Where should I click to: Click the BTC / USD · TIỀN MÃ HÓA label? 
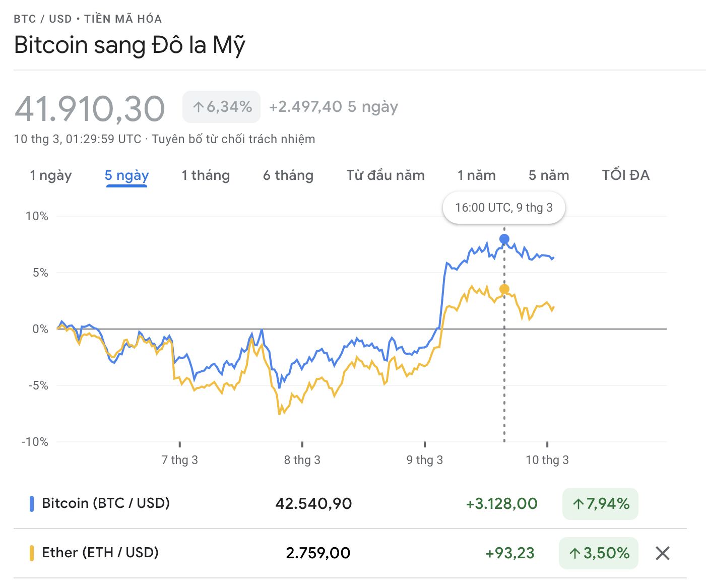[88, 19]
